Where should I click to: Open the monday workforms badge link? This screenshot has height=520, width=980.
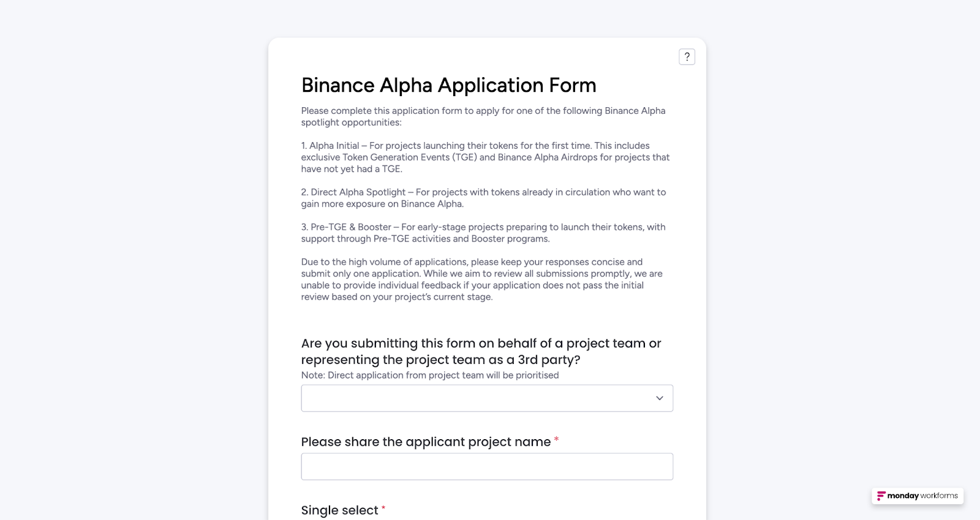point(918,496)
